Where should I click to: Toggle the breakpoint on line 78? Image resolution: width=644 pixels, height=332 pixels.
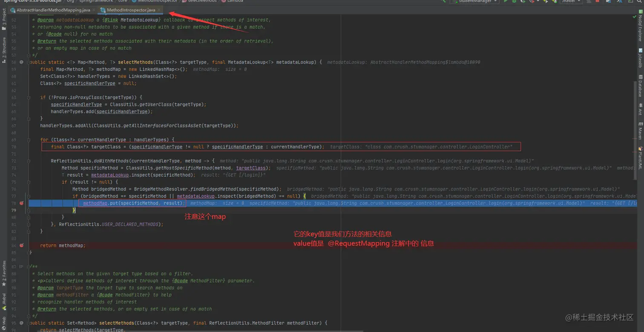tap(21, 203)
